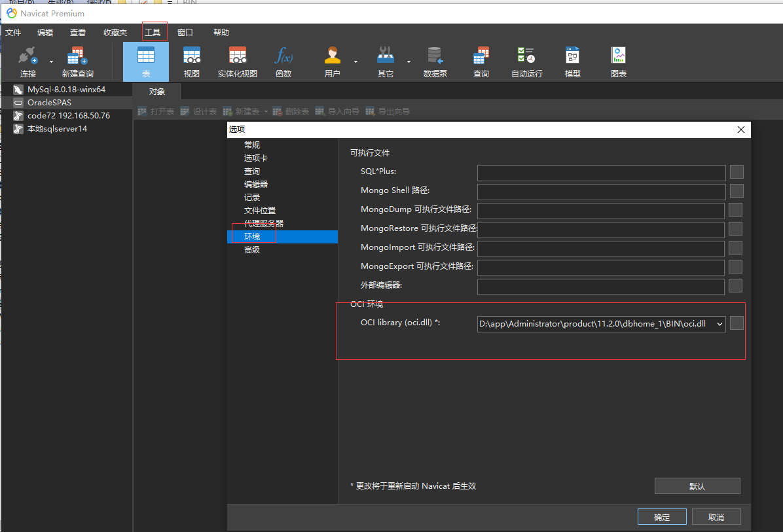Image resolution: width=783 pixels, height=532 pixels.
Task: Select the Table (表) toolbar icon
Action: point(146,62)
